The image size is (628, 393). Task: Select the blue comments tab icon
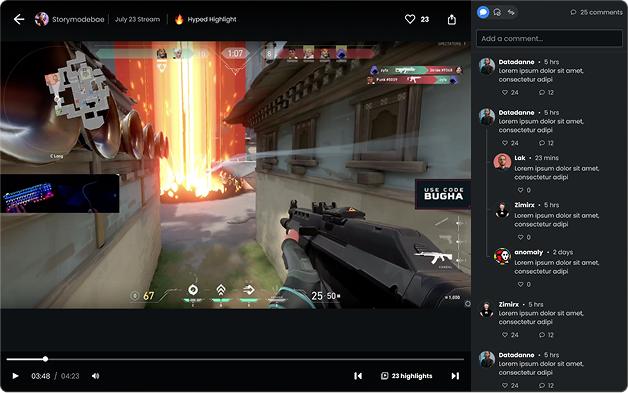483,12
